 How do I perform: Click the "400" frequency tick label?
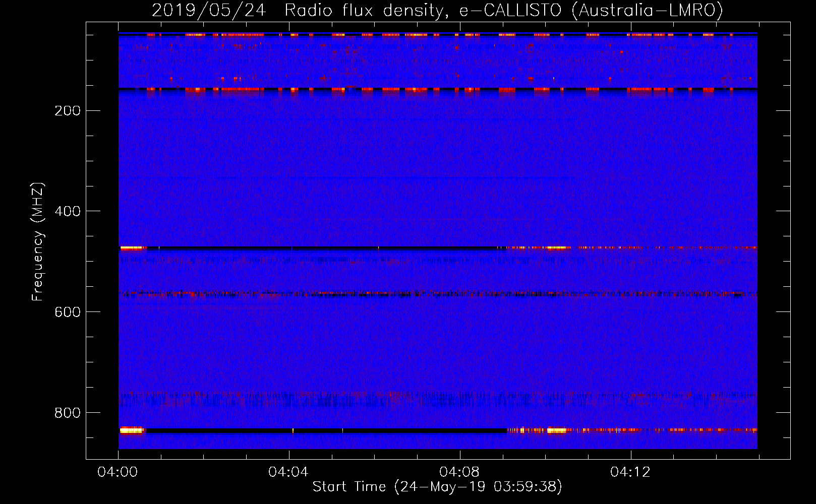pyautogui.click(x=68, y=211)
